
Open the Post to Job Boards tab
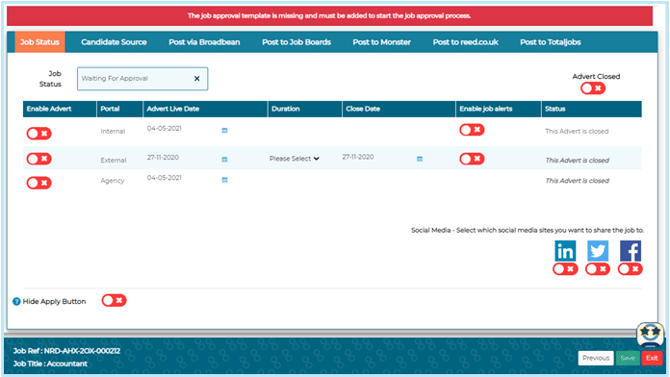(x=297, y=42)
